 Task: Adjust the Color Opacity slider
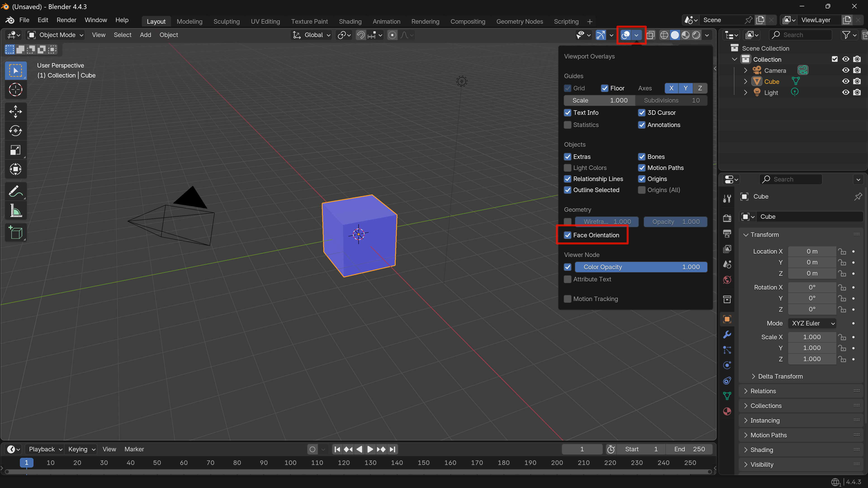[x=641, y=267]
